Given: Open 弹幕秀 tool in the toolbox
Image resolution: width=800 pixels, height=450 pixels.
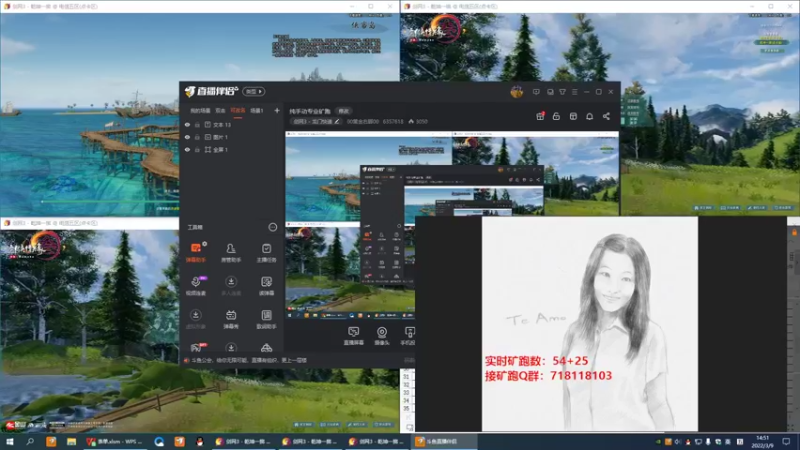Looking at the screenshot, I should pyautogui.click(x=231, y=319).
